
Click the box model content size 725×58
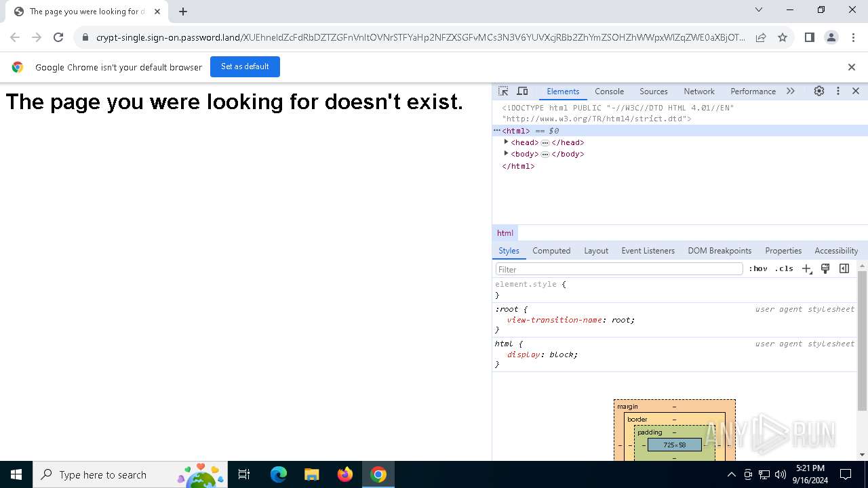point(674,445)
